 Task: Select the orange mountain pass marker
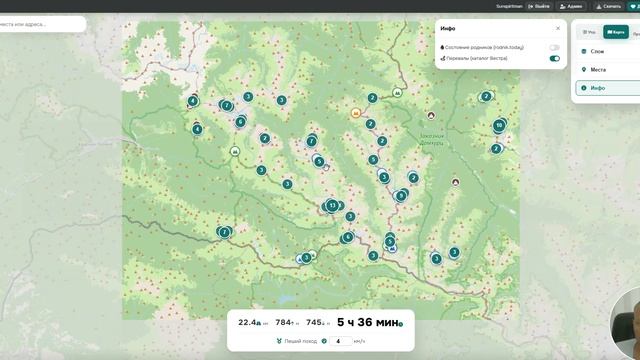(356, 113)
